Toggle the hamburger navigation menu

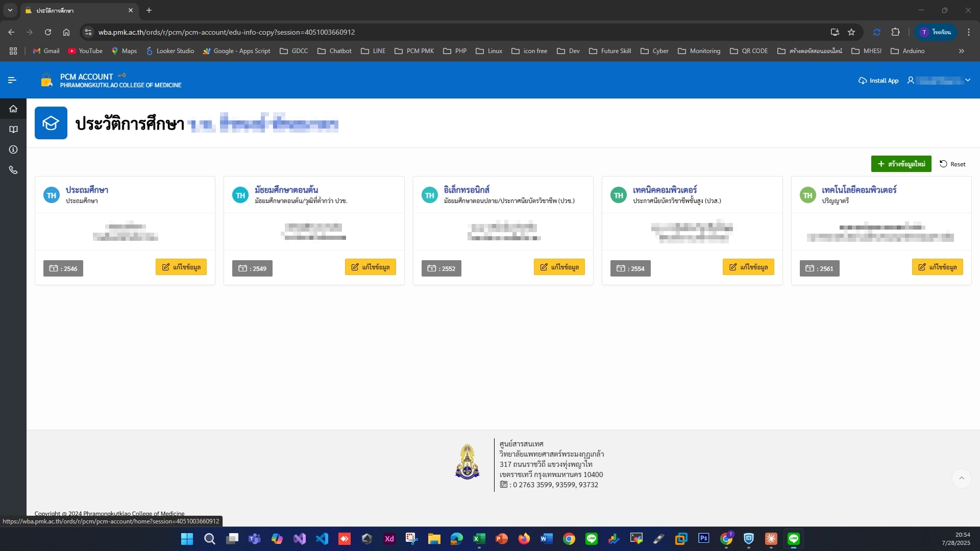[12, 80]
